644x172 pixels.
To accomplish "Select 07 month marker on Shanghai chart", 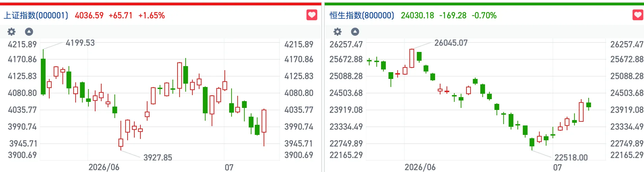I will (x=229, y=167).
